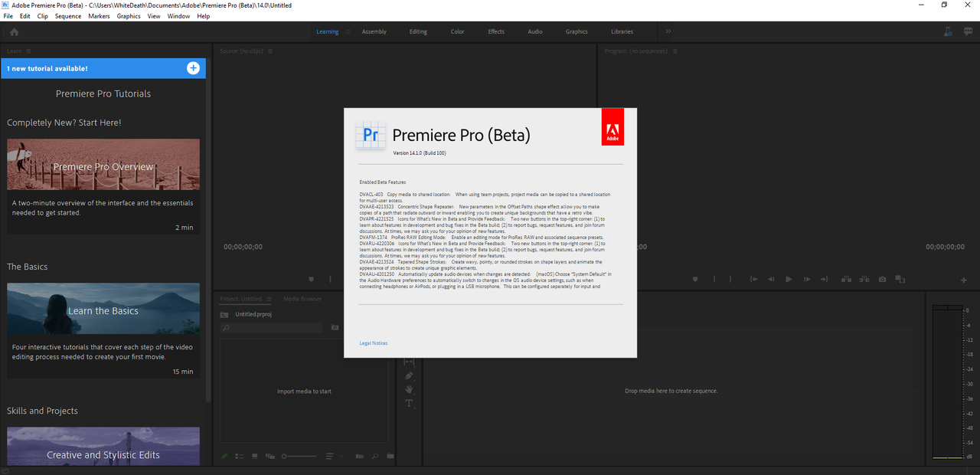The image size is (980, 475).
Task: Open the What's New in Beta flask icon
Action: point(948,31)
